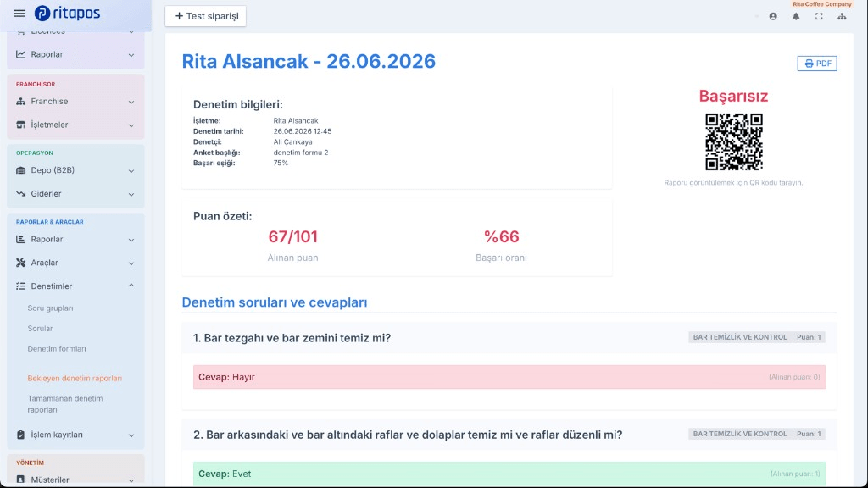This screenshot has width=868, height=488.
Task: Expand the Araçlar chevron
Action: [x=131, y=263]
